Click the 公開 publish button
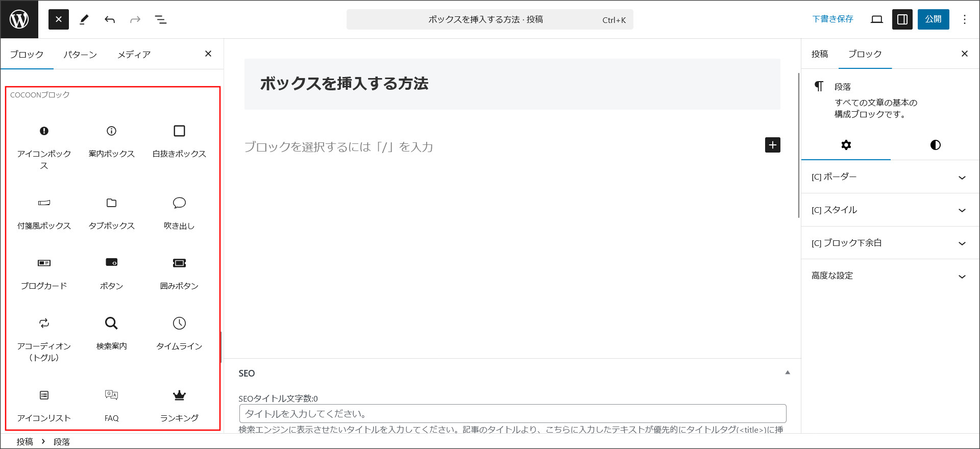The image size is (980, 449). [933, 19]
